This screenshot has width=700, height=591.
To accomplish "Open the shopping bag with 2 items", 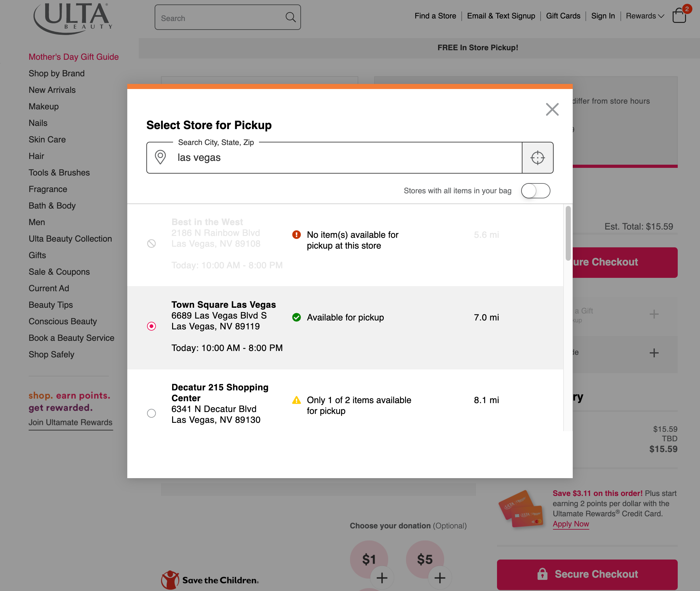I will coord(680,16).
